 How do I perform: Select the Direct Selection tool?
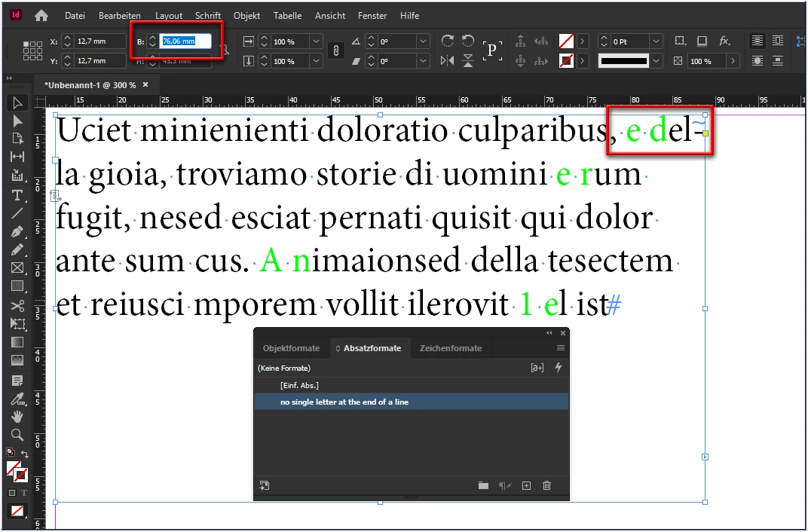(17, 121)
